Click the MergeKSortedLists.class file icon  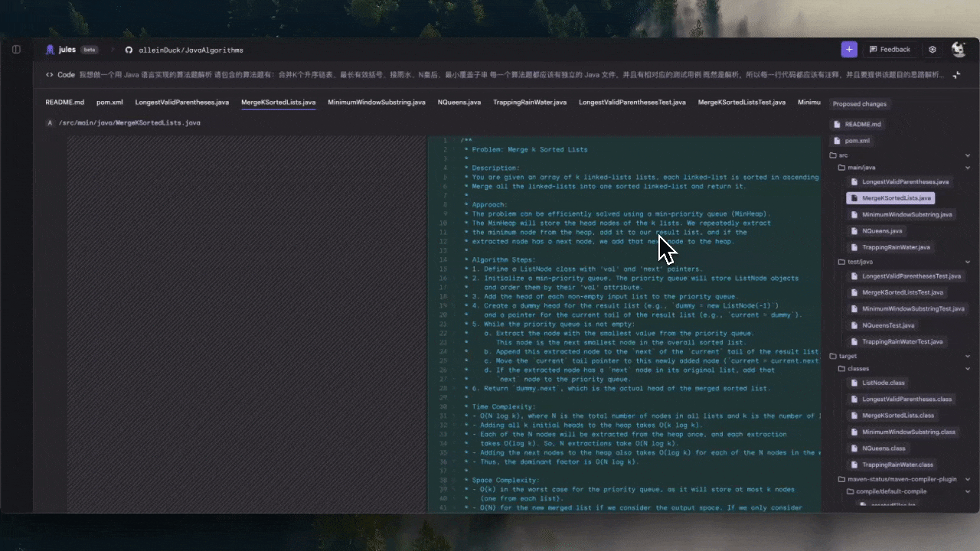pos(855,416)
